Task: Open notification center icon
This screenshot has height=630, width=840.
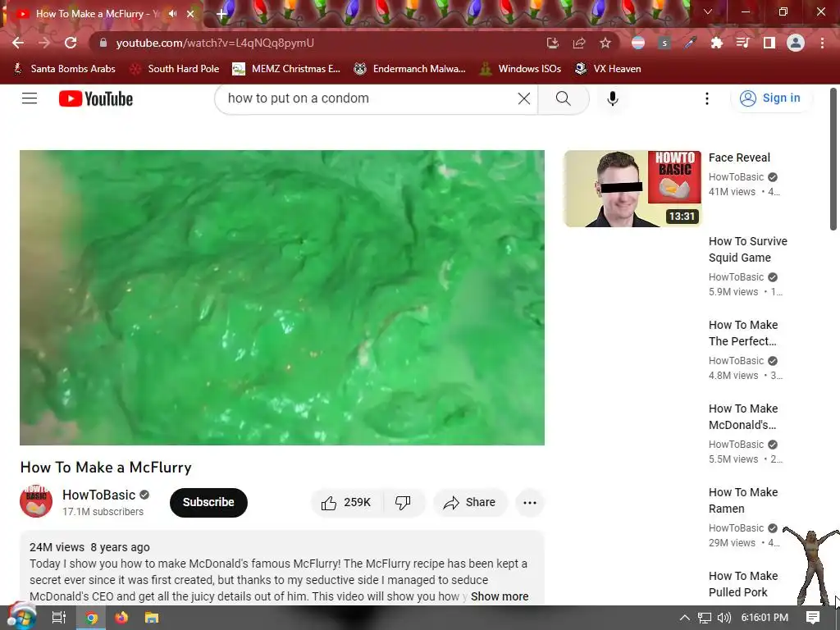Action: pyautogui.click(x=813, y=618)
